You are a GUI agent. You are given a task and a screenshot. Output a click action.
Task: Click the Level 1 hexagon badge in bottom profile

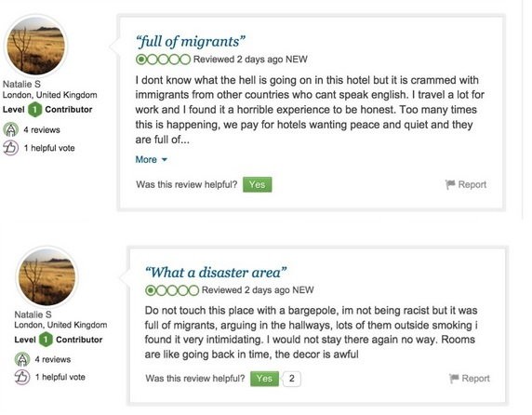pyautogui.click(x=46, y=340)
